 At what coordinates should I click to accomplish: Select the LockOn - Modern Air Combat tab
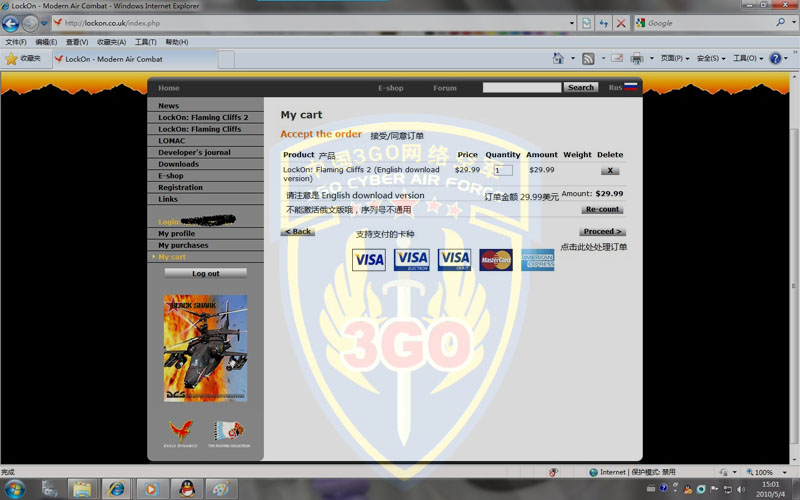(x=135, y=59)
